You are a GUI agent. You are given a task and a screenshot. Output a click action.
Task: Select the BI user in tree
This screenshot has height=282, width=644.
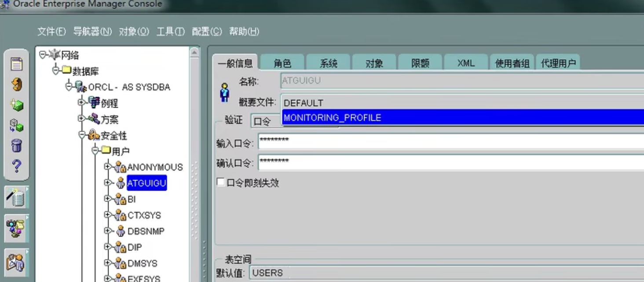[x=132, y=199]
